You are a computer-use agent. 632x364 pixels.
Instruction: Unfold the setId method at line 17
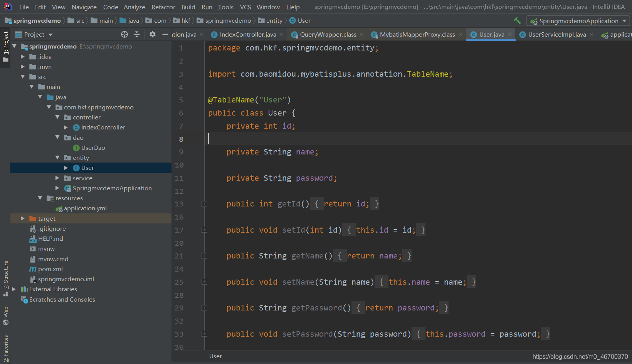tap(204, 230)
